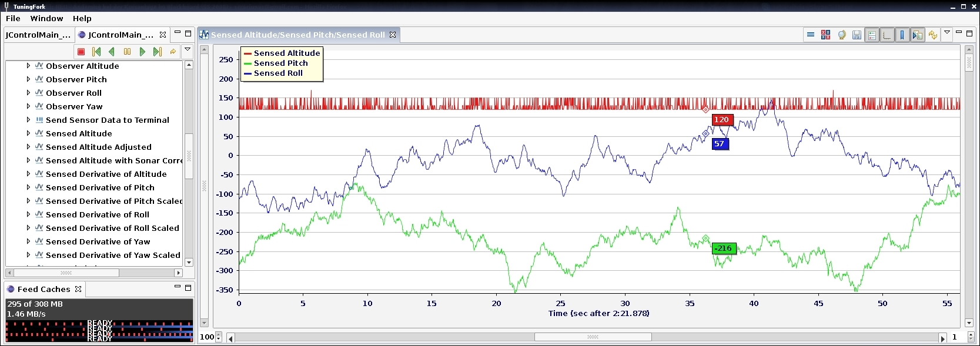Click the globe icon in chart toolbar

click(x=841, y=35)
